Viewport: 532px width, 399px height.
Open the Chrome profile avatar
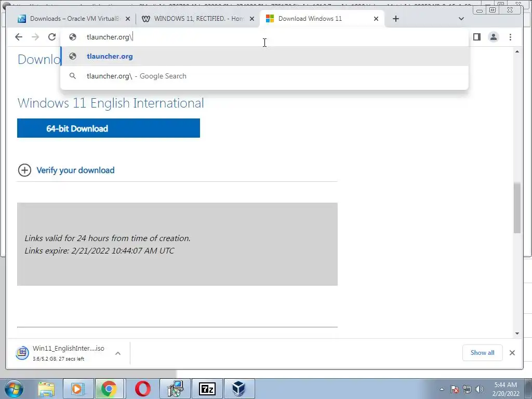point(494,37)
